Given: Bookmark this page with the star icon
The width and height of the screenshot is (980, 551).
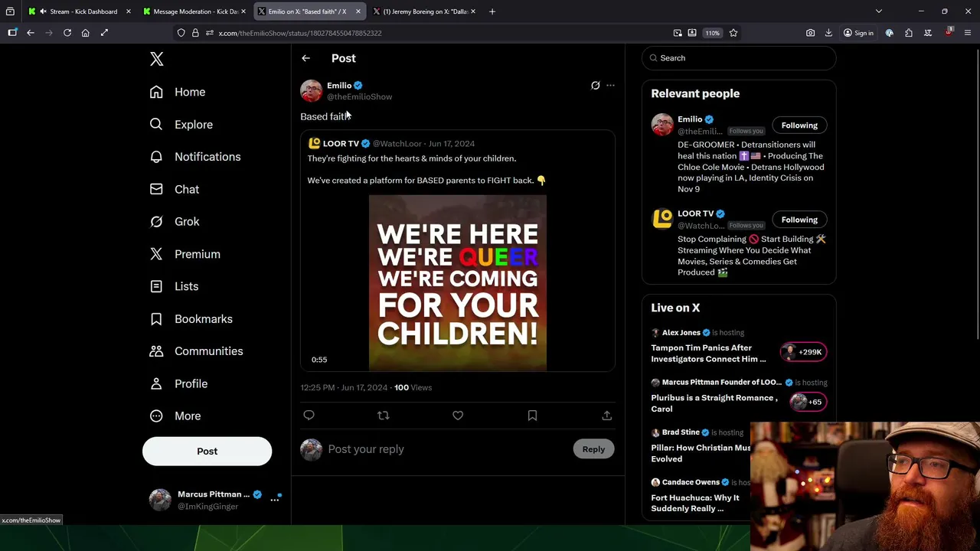Looking at the screenshot, I should tap(733, 33).
